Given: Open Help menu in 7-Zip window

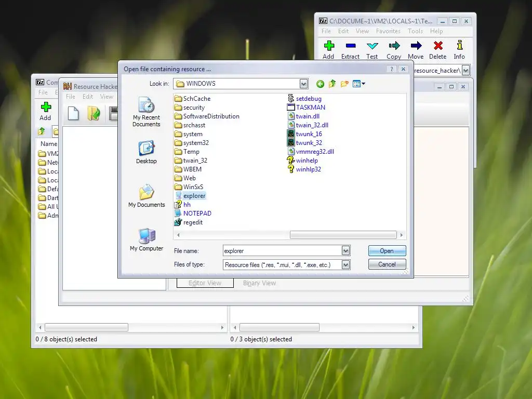Looking at the screenshot, I should point(436,31).
